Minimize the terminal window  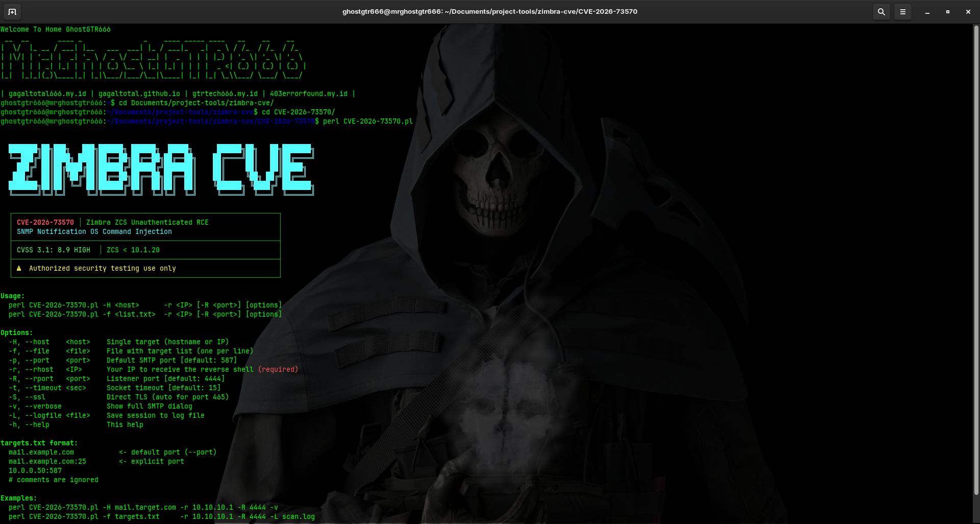[x=927, y=12]
